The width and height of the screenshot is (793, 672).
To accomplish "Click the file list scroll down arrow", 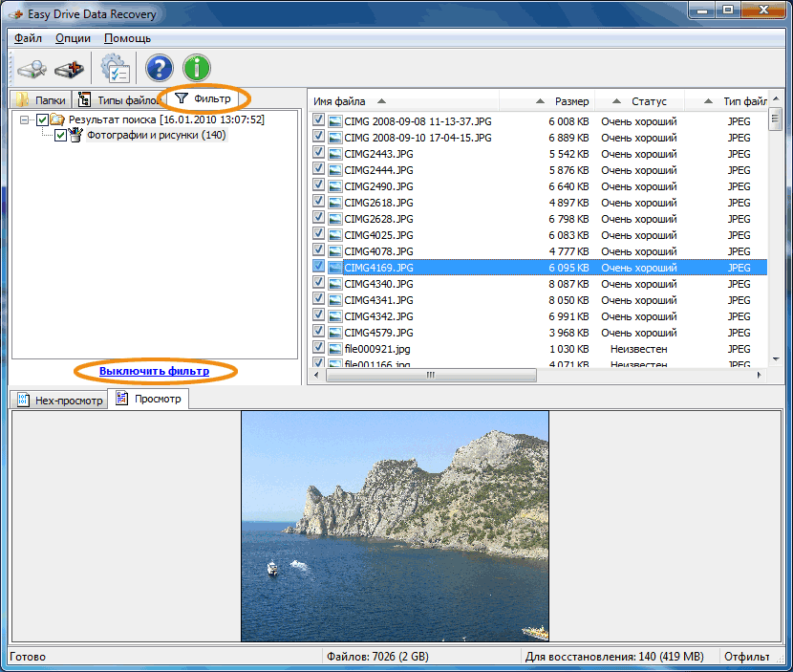I will 776,359.
